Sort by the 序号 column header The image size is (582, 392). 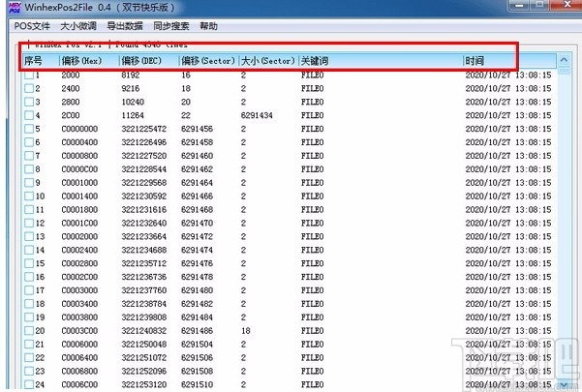[x=41, y=61]
